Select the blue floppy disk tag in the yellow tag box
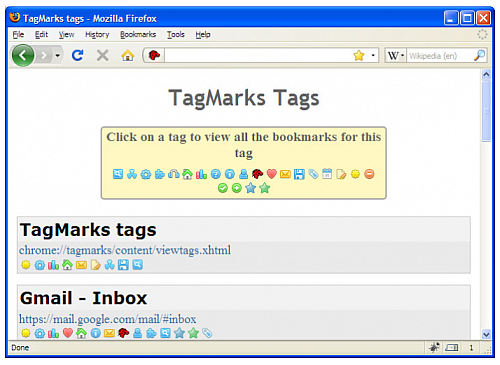 [x=299, y=174]
